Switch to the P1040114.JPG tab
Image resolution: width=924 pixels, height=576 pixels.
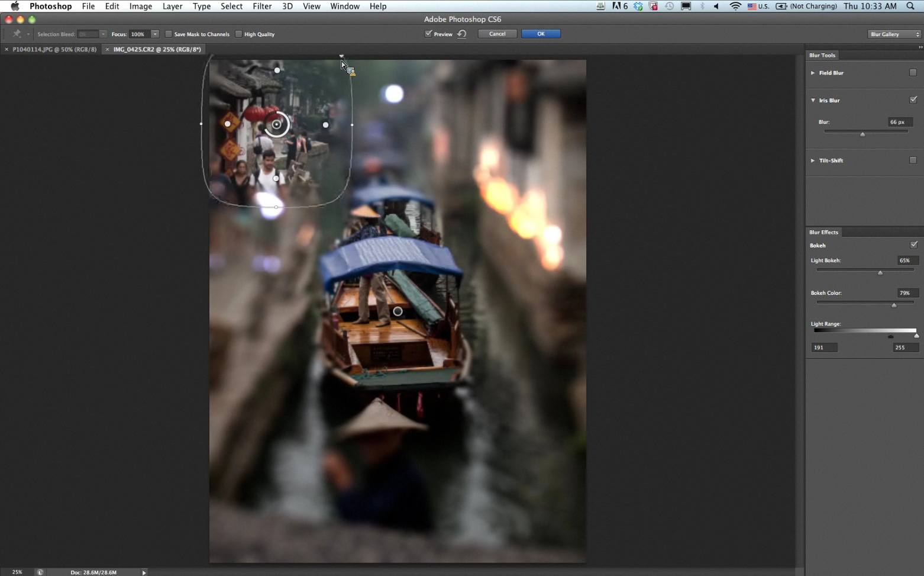[54, 50]
